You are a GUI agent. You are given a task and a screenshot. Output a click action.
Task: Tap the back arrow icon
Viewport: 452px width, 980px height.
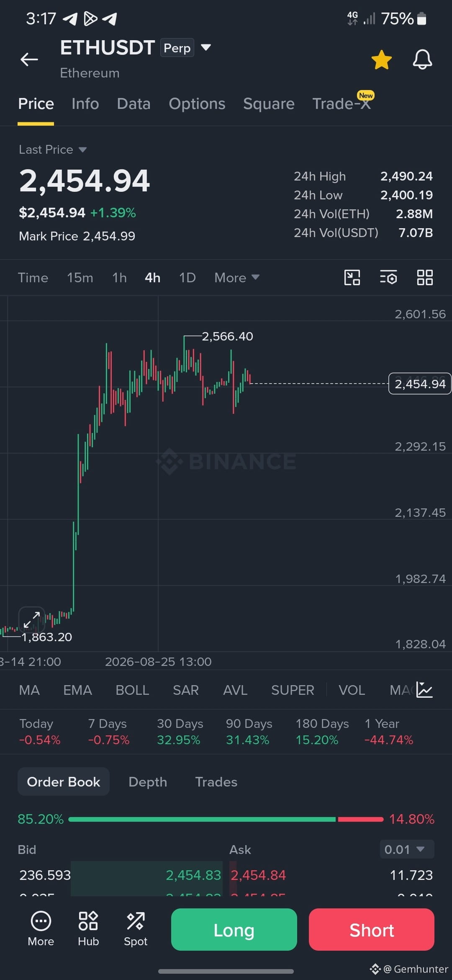click(29, 59)
